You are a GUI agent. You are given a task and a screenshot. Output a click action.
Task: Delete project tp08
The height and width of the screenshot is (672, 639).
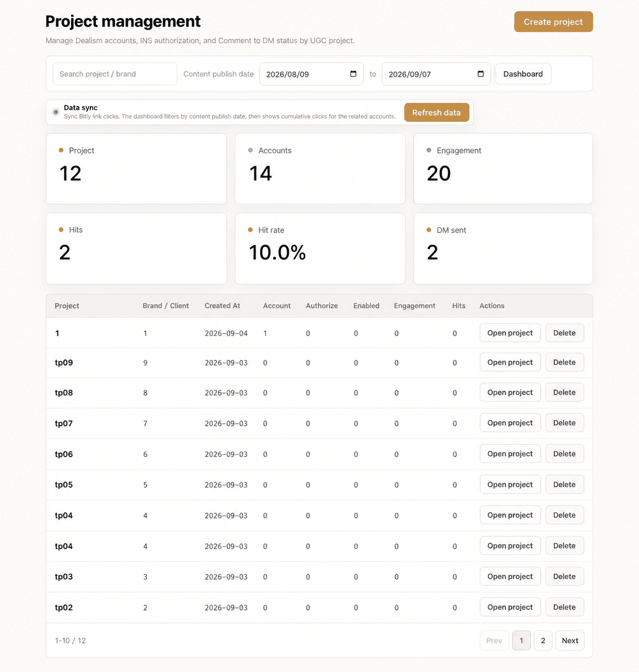[564, 392]
